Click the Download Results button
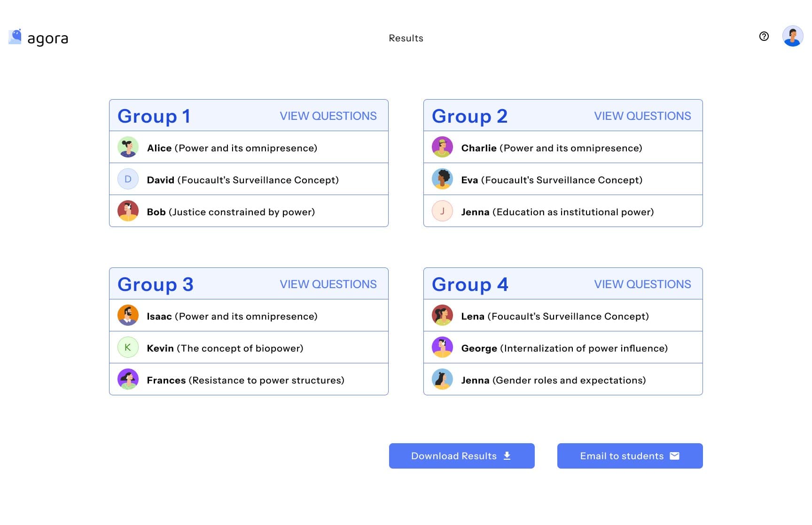This screenshot has height=525, width=812. [462, 456]
